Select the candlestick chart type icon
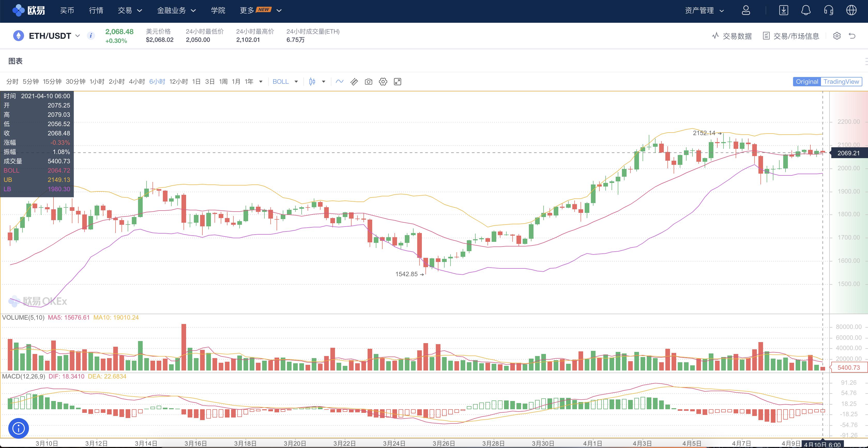The height and width of the screenshot is (448, 868). (312, 82)
